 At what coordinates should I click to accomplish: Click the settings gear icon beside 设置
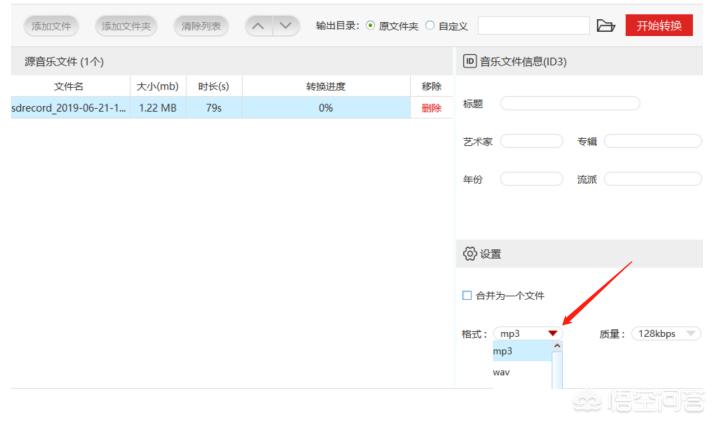(x=470, y=253)
